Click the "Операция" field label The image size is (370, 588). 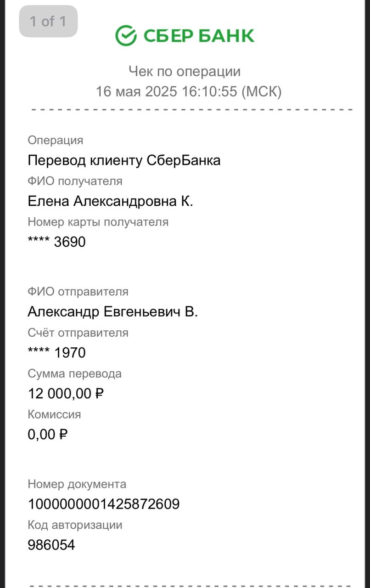point(56,141)
